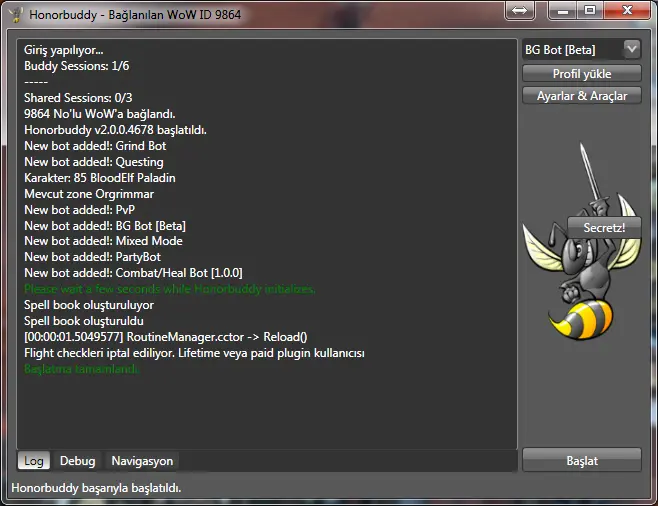This screenshot has height=506, width=658.
Task: Click the double-arrow button in the title bar
Action: click(520, 11)
